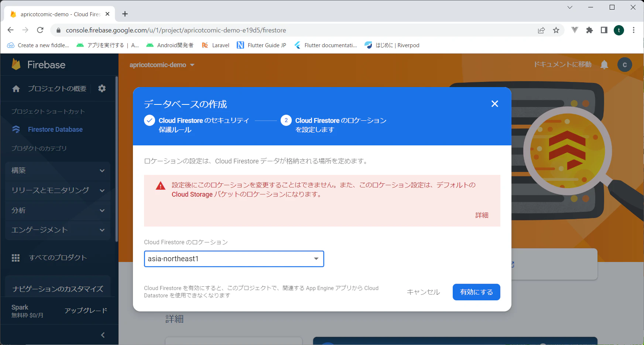Open the asia-northeast1 location dropdown
Screen dimensions: 644x345
coord(234,259)
